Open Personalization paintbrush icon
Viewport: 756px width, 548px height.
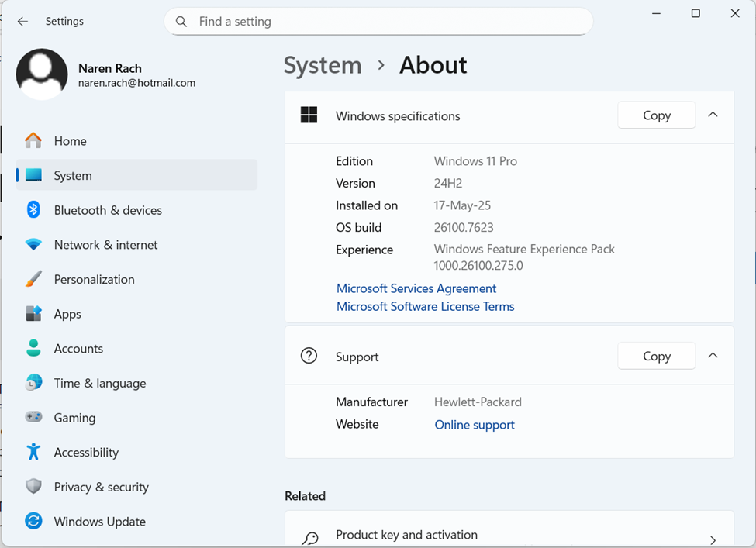click(33, 279)
